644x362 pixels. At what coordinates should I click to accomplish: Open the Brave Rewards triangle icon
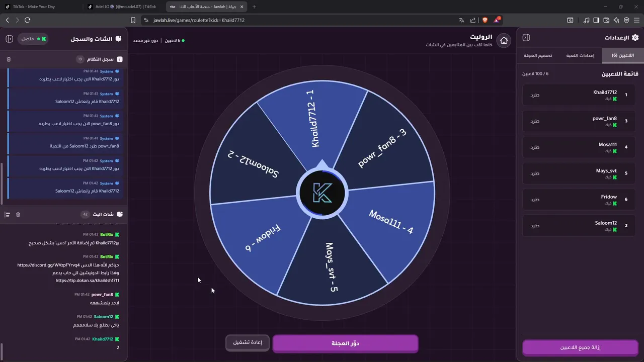497,20
